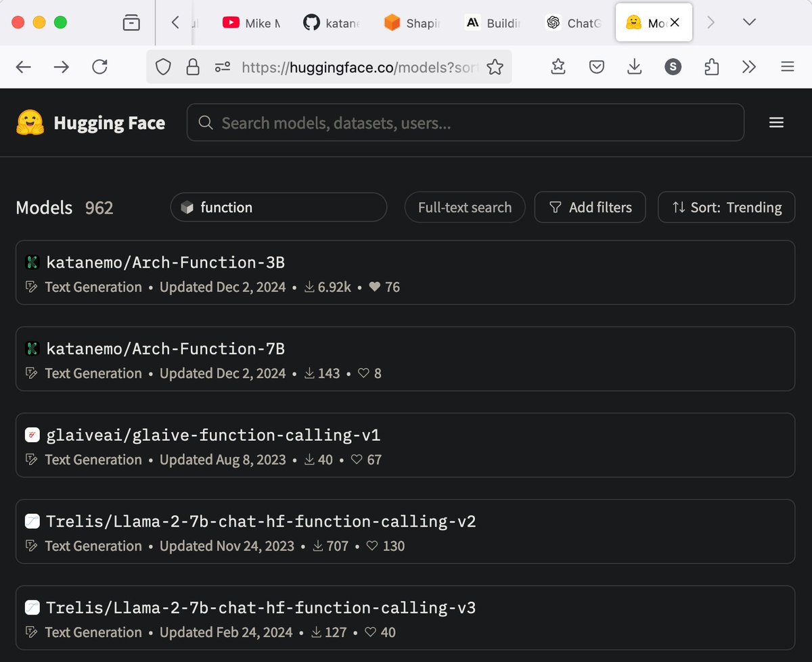Switch to the YouTube Mike tab
This screenshot has width=812, height=662.
(250, 23)
